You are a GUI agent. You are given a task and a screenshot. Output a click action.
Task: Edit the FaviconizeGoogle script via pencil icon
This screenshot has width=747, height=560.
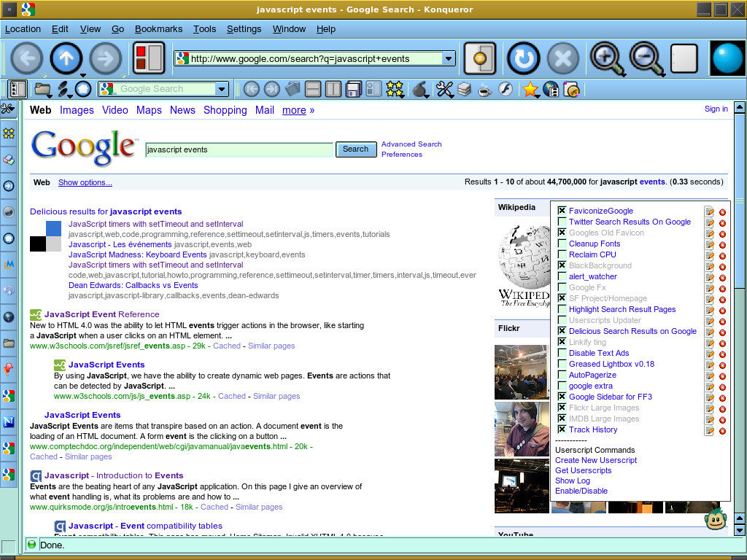click(x=709, y=211)
